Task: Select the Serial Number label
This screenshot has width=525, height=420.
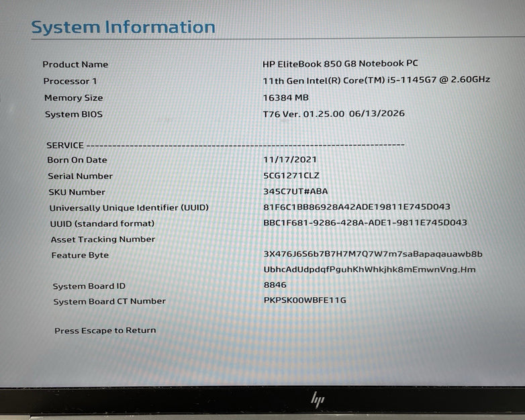Action: [x=81, y=176]
